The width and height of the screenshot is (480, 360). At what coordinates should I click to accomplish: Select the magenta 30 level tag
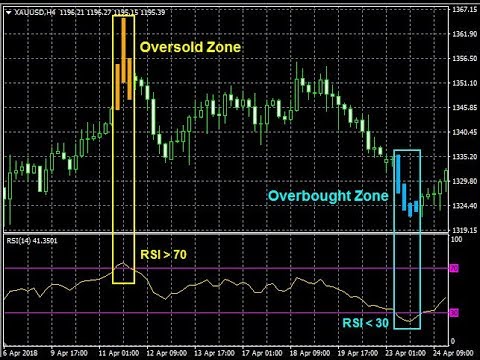tap(454, 313)
